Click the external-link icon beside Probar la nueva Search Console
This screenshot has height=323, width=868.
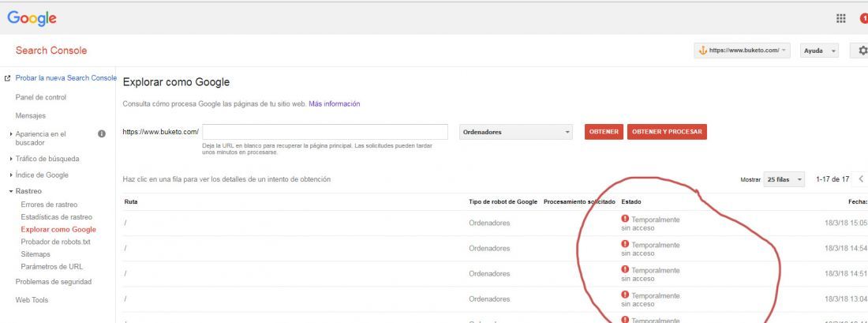tap(7, 79)
